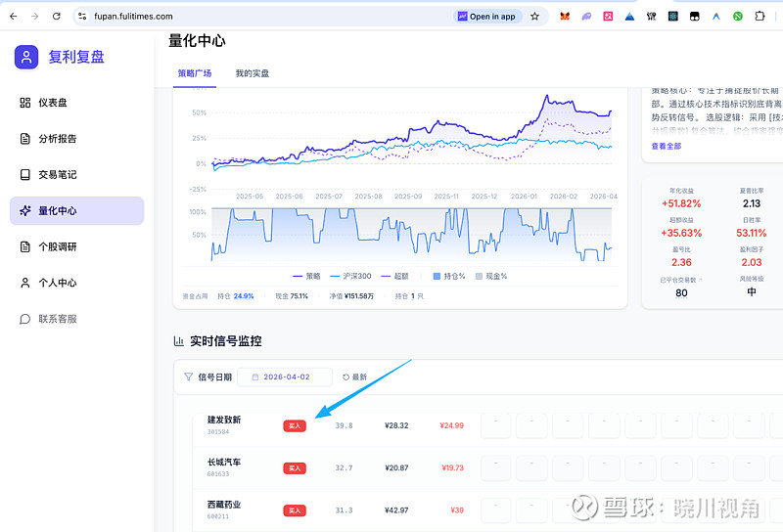Click the 个人中心 person icon
The image size is (783, 532).
[25, 283]
